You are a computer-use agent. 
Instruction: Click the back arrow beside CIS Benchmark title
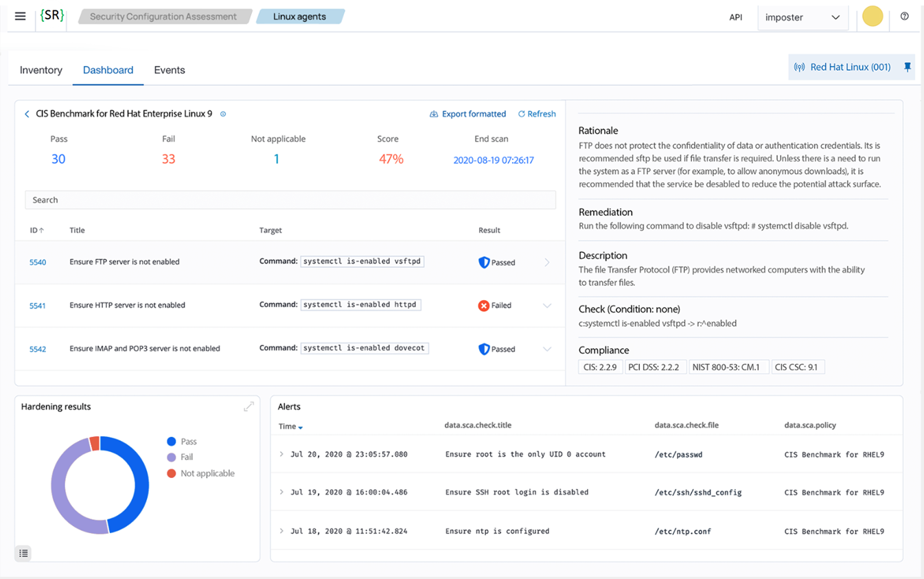(27, 114)
